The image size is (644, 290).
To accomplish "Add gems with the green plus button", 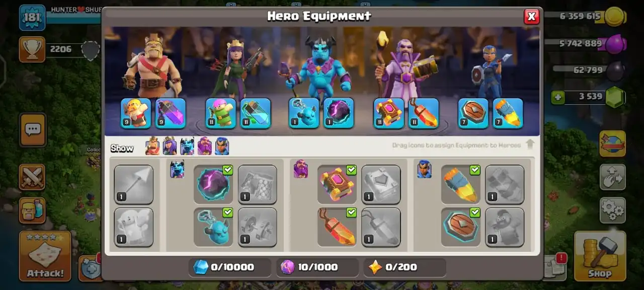I will tap(557, 97).
